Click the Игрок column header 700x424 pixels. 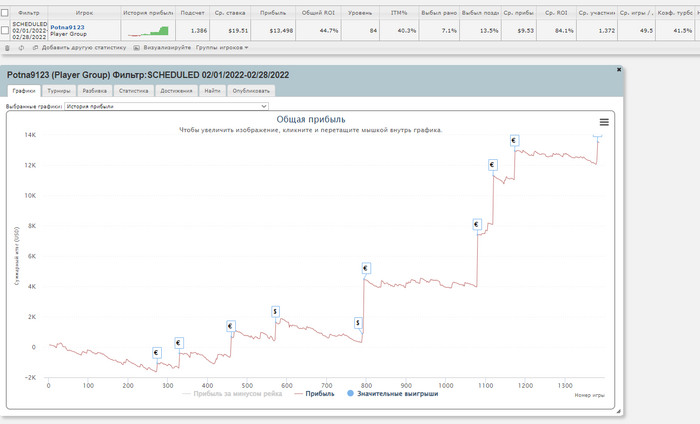coord(84,13)
